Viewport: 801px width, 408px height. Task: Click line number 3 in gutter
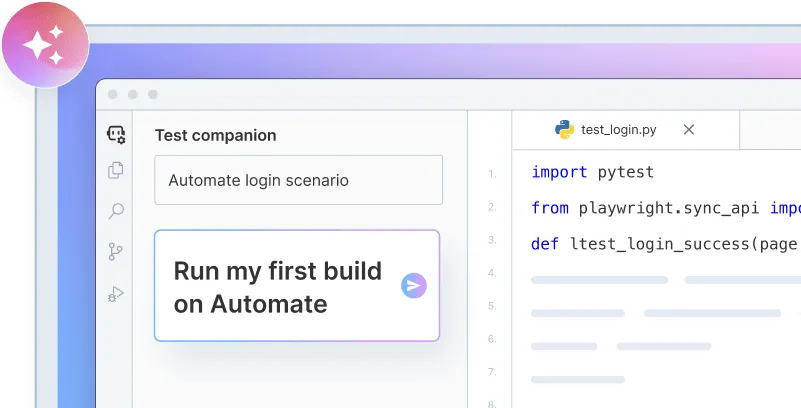492,240
